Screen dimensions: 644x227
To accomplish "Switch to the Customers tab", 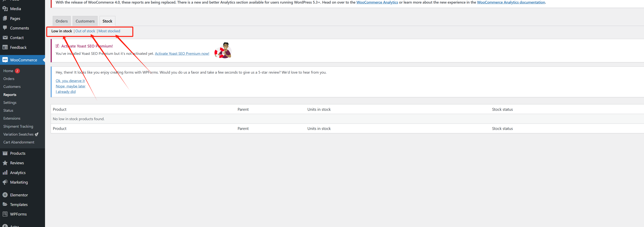I will [85, 21].
